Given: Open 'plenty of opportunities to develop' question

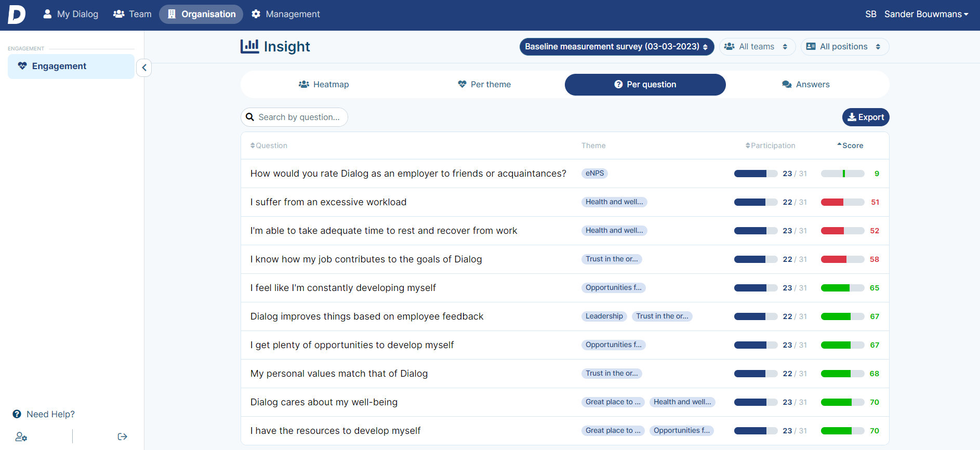Looking at the screenshot, I should coord(565,345).
